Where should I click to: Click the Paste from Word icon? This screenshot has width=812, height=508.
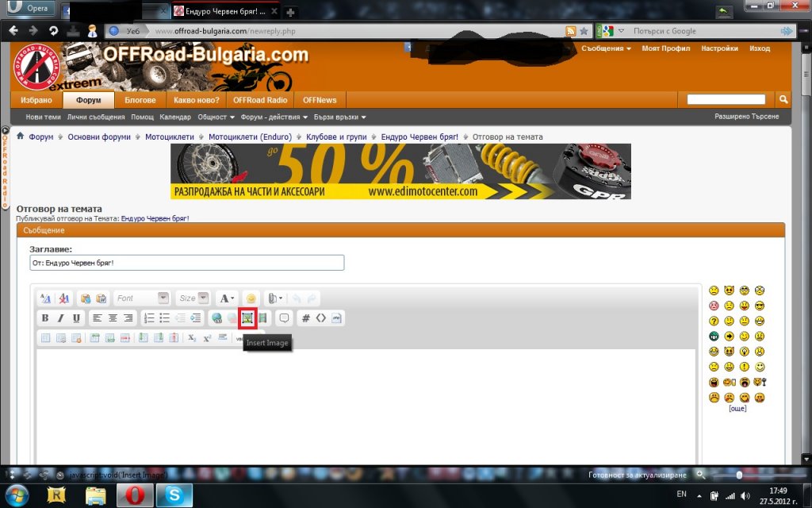coord(101,298)
